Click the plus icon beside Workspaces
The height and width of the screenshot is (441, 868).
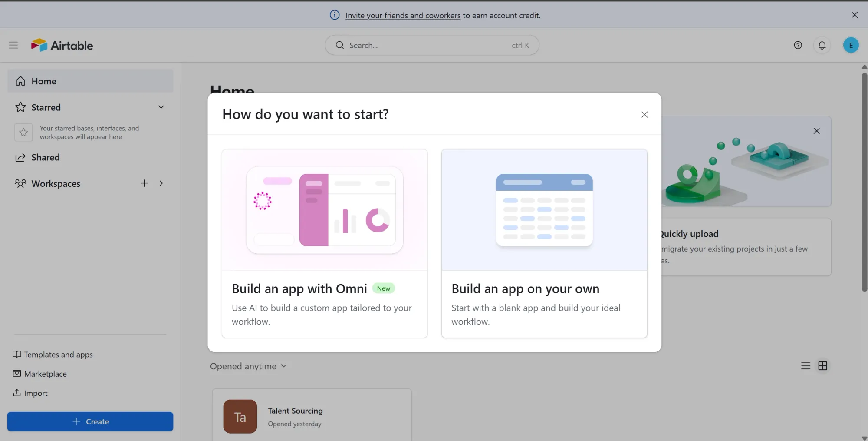(144, 183)
